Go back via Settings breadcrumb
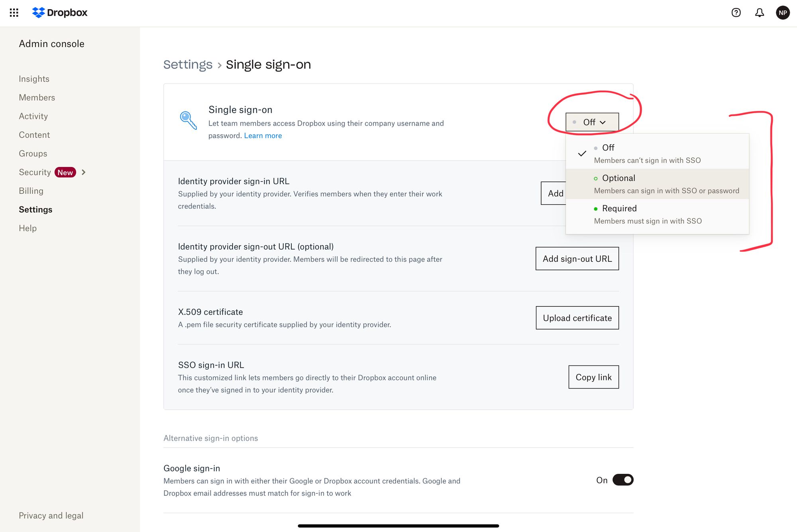This screenshot has width=797, height=532. point(188,65)
